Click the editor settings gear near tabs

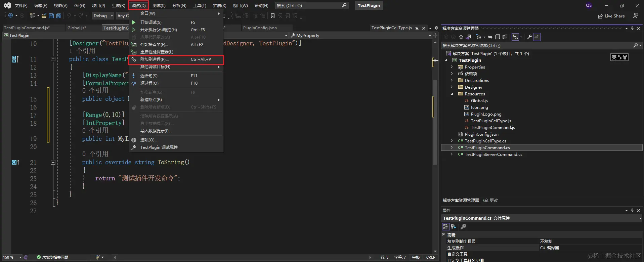coord(436,28)
